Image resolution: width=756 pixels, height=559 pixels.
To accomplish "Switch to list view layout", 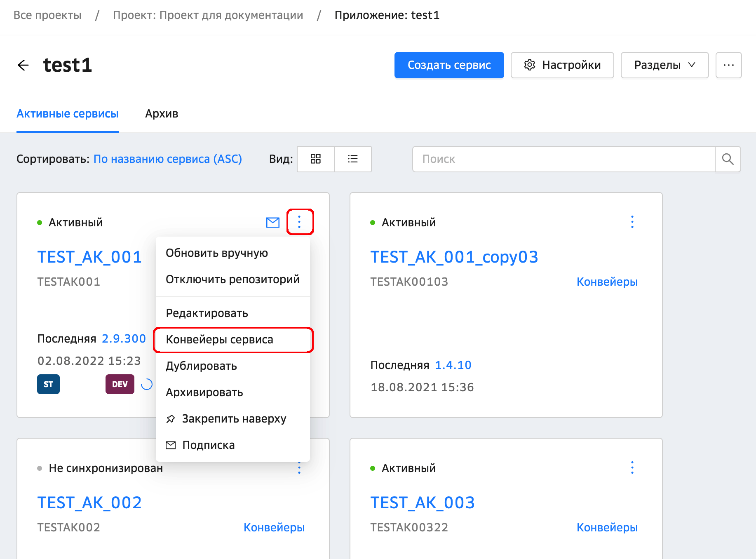I will click(x=353, y=159).
